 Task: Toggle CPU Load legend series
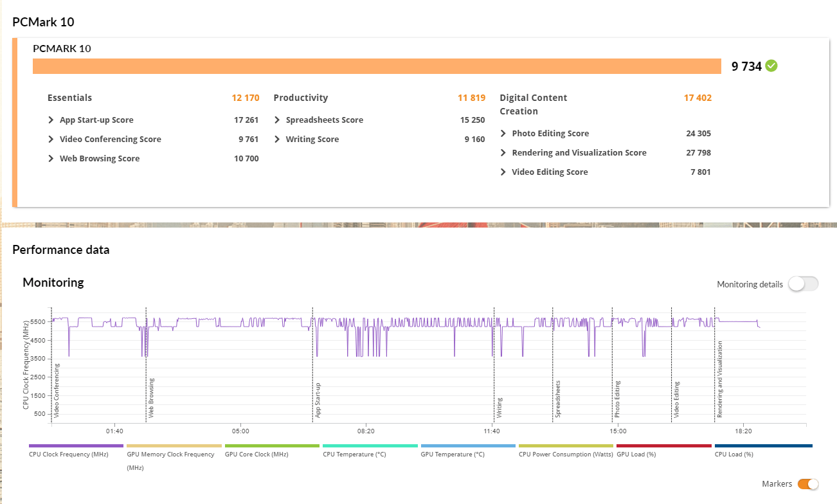click(763, 450)
